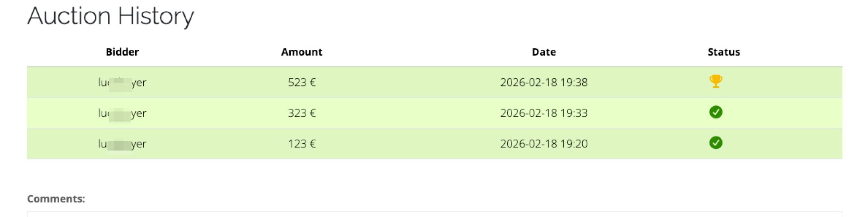
Task: Click the bidder name in the 523 € row
Action: 122,83
